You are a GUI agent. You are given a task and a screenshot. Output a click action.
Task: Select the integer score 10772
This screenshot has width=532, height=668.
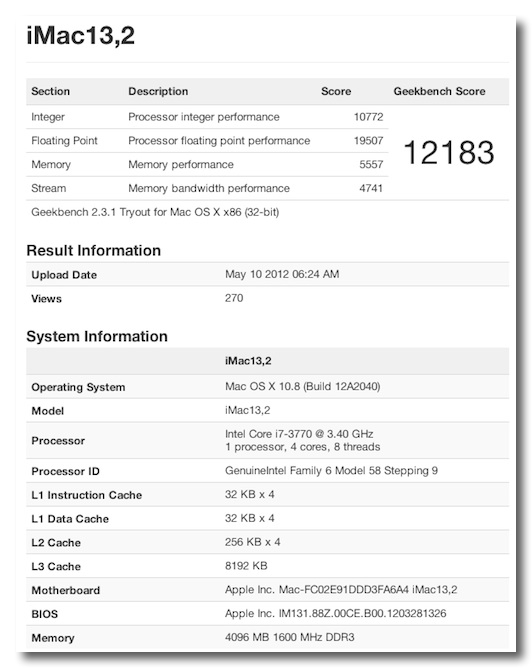click(x=368, y=117)
